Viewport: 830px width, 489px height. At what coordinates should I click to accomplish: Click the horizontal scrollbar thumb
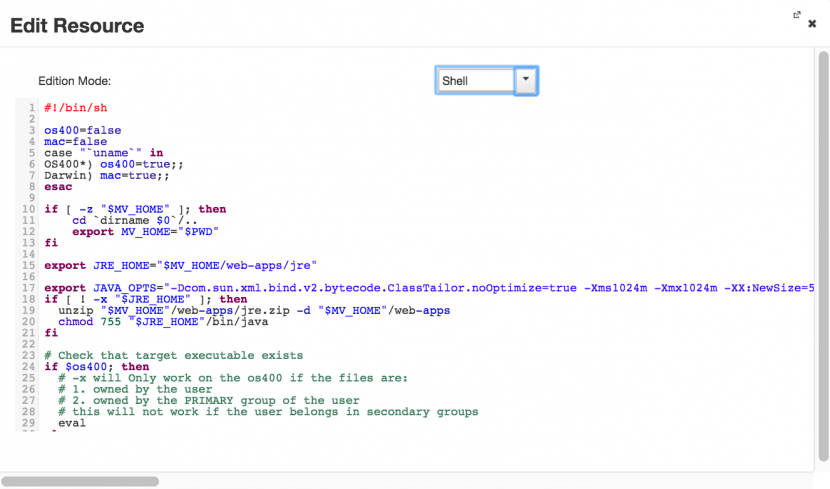[x=80, y=481]
